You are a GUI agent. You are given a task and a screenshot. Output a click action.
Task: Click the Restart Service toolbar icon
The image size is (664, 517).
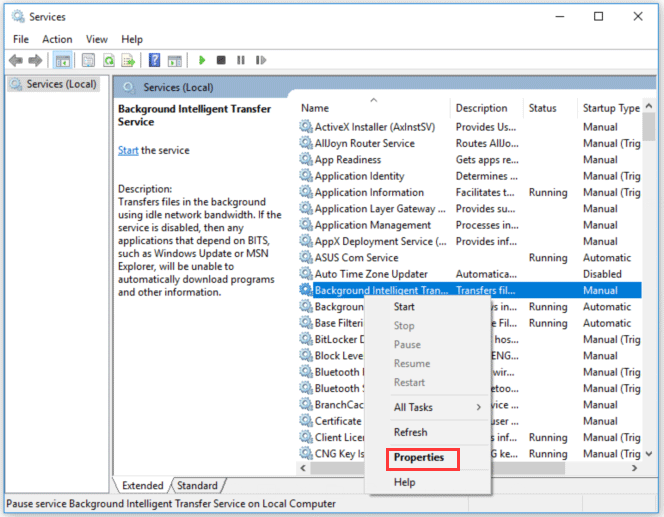(261, 60)
